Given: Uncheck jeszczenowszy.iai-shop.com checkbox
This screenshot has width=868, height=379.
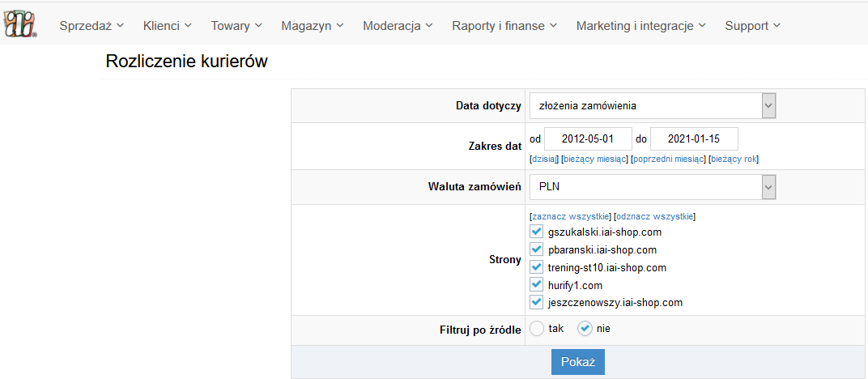Looking at the screenshot, I should 536,303.
